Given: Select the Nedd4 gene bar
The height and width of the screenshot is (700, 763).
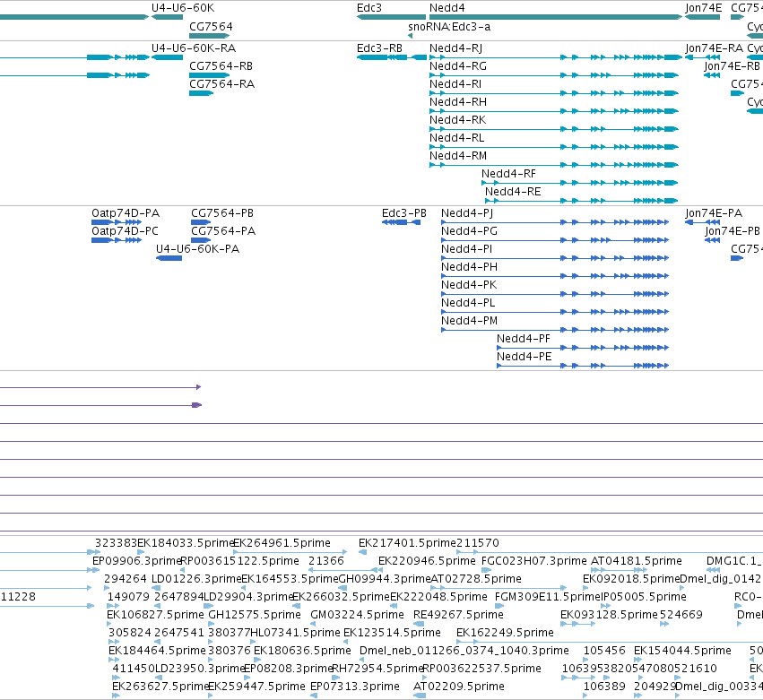Looking at the screenshot, I should tap(556, 17).
